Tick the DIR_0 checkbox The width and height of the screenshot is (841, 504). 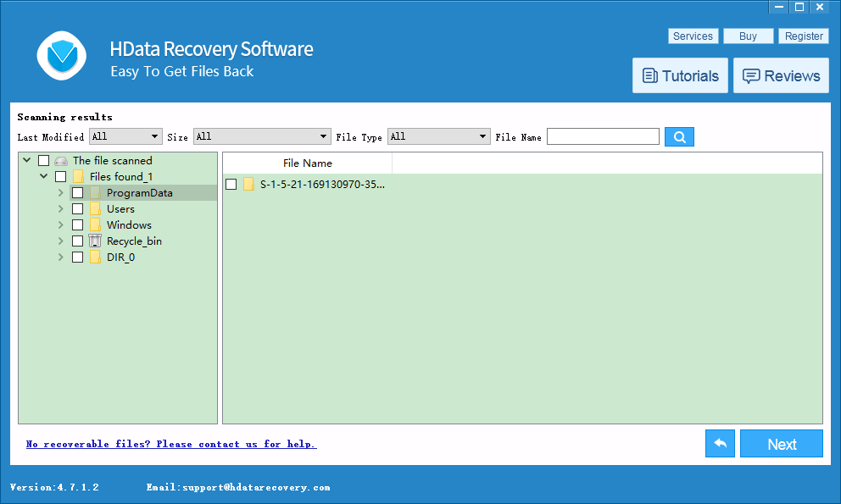pos(78,257)
